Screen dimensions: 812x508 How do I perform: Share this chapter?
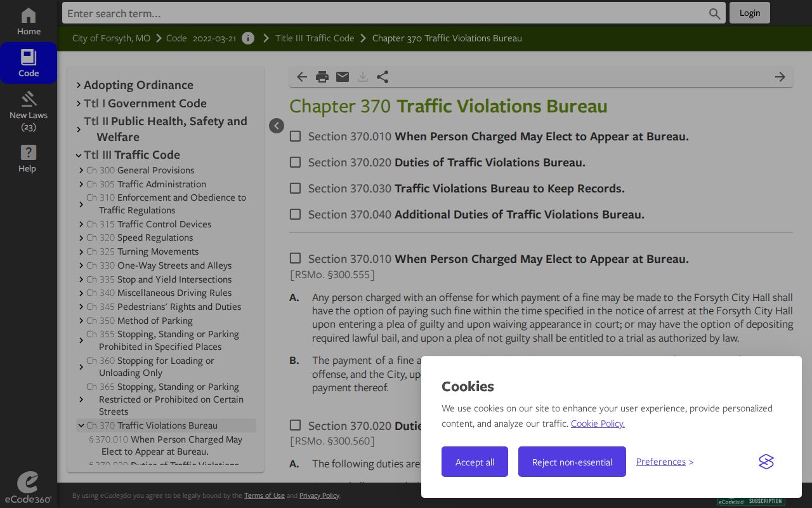point(383,77)
